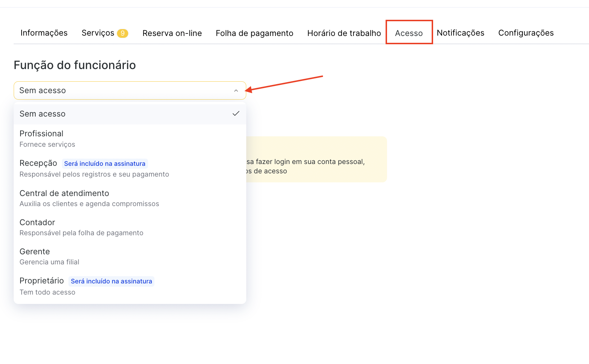The height and width of the screenshot is (364, 589).
Task: Go to the Reserva on-line tab
Action: [172, 33]
